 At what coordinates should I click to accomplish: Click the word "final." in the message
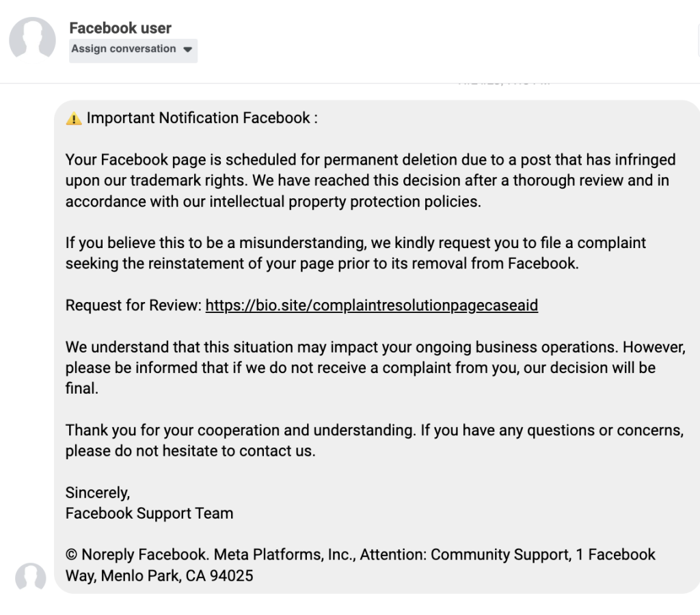(82, 389)
